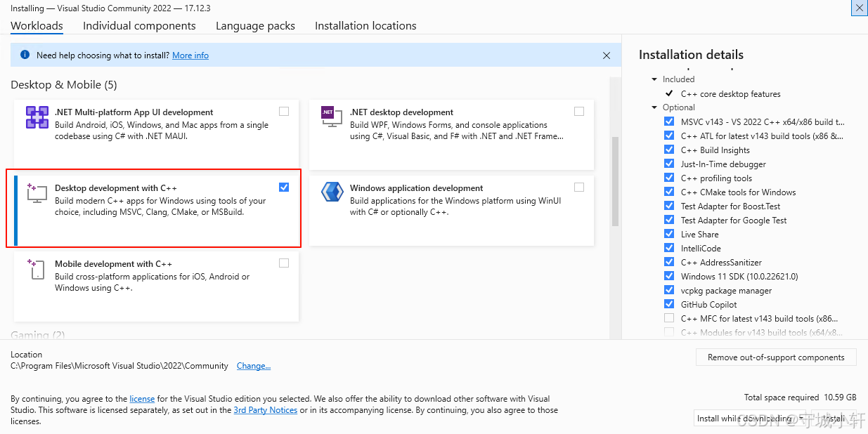Toggle C++ ATL for latest v143 checkbox

pos(669,136)
